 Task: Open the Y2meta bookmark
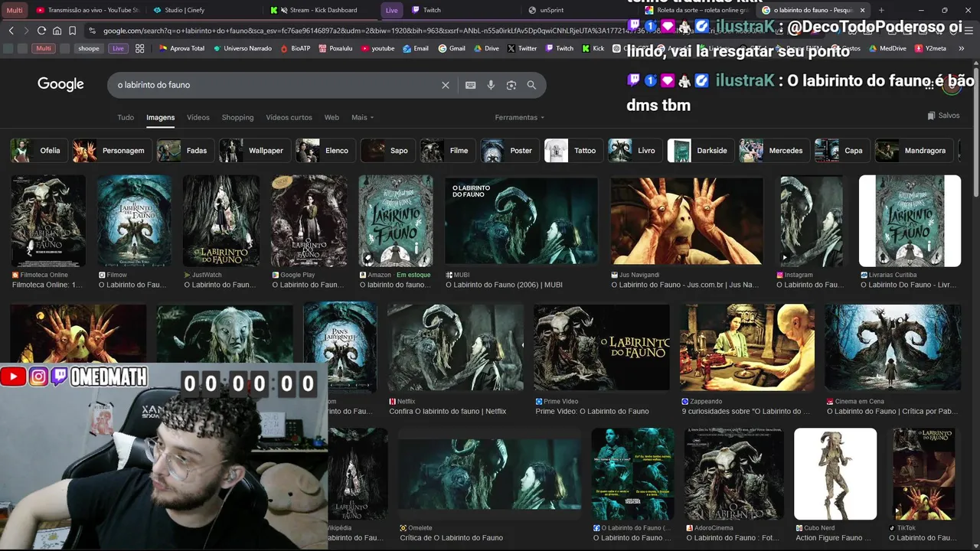pyautogui.click(x=930, y=48)
